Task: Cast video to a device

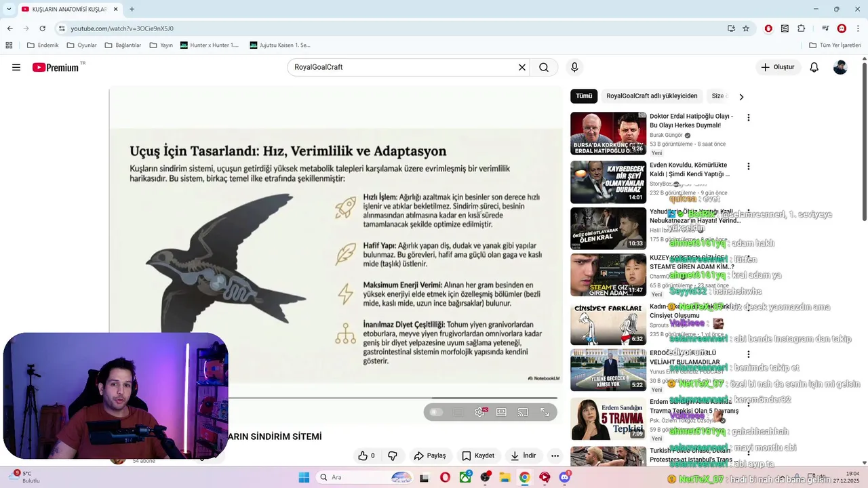Action: (523, 412)
